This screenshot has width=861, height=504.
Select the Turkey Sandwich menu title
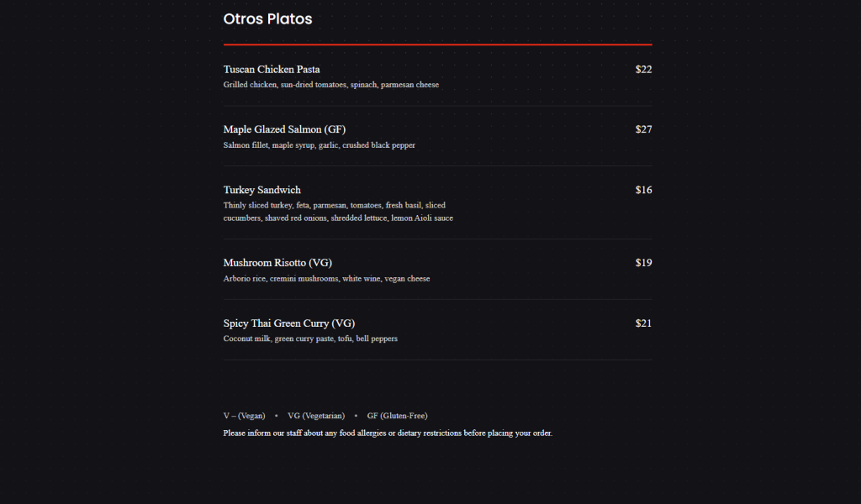tap(262, 190)
